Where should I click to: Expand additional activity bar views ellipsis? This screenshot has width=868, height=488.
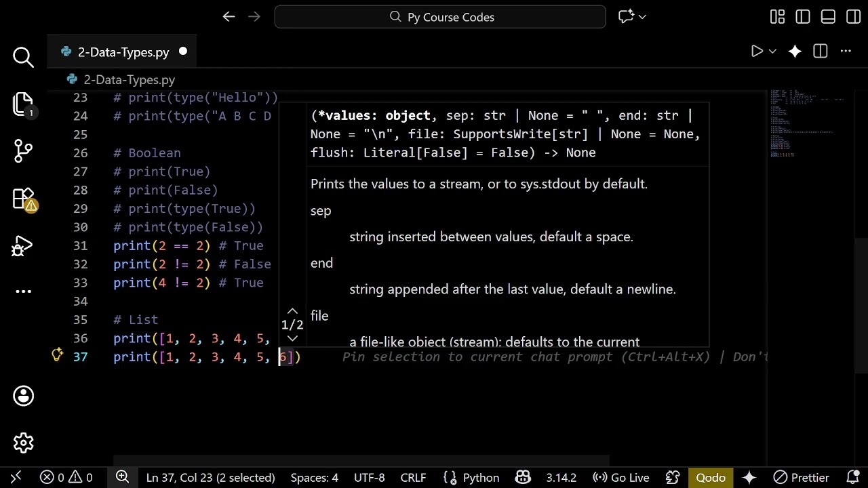pyautogui.click(x=23, y=291)
